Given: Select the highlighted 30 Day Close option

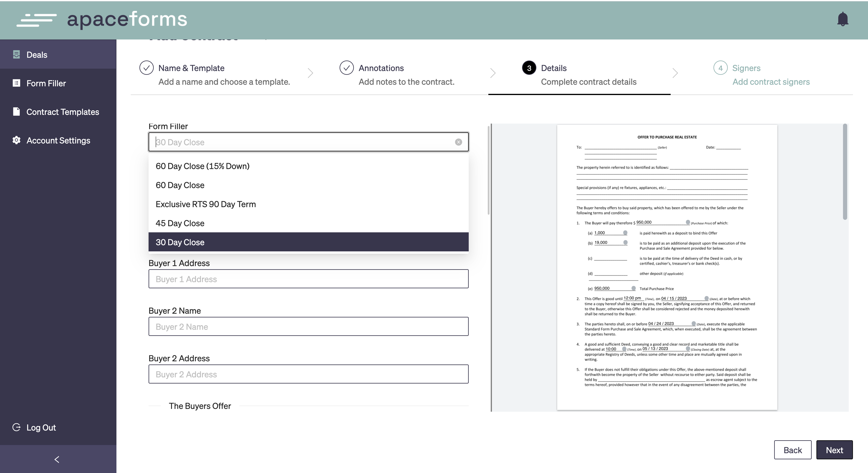Looking at the screenshot, I should [180, 242].
